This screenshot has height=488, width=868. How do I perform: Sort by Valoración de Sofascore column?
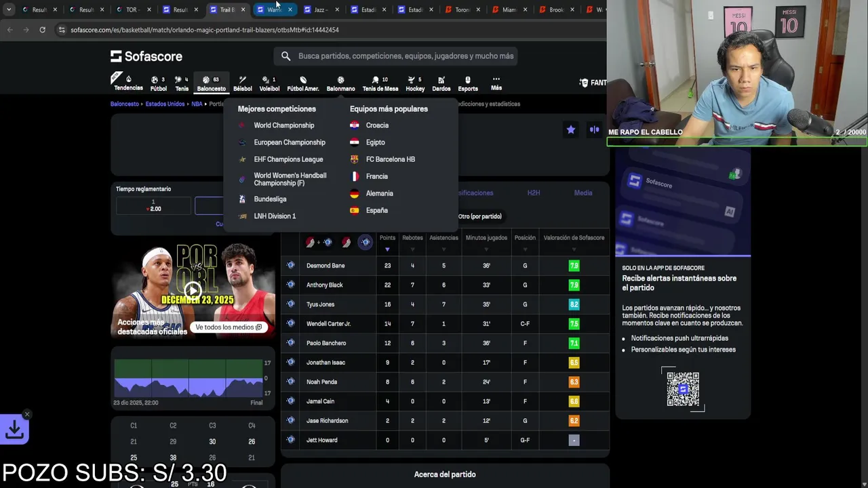[x=574, y=242]
